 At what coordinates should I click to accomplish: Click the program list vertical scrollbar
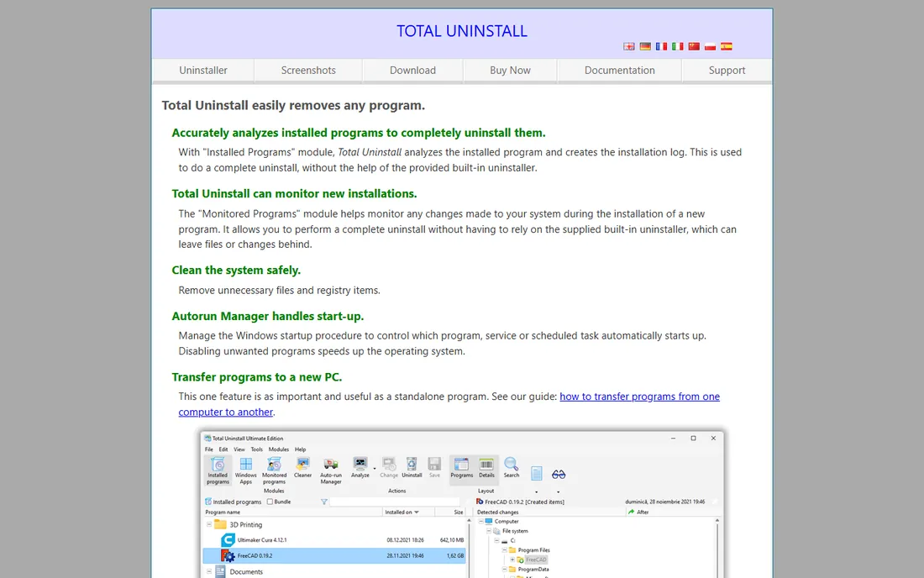469,548
